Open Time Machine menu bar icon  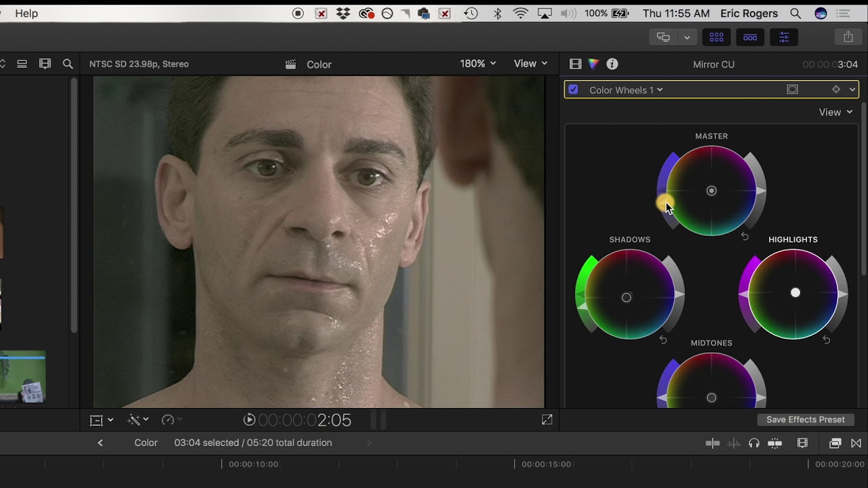(x=471, y=13)
